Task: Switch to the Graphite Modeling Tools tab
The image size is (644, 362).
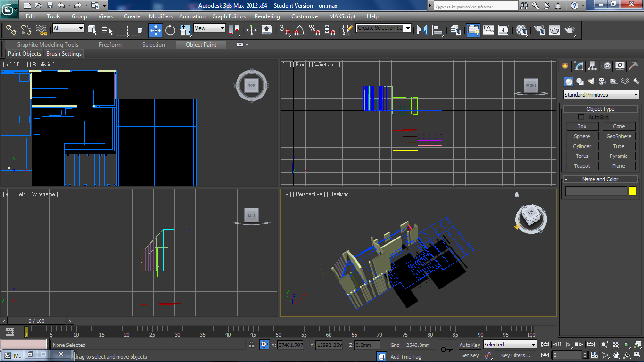Action: (x=47, y=45)
